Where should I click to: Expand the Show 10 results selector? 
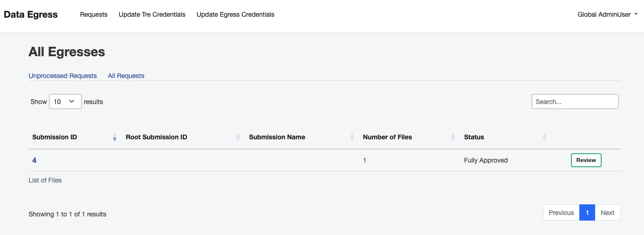pos(66,102)
